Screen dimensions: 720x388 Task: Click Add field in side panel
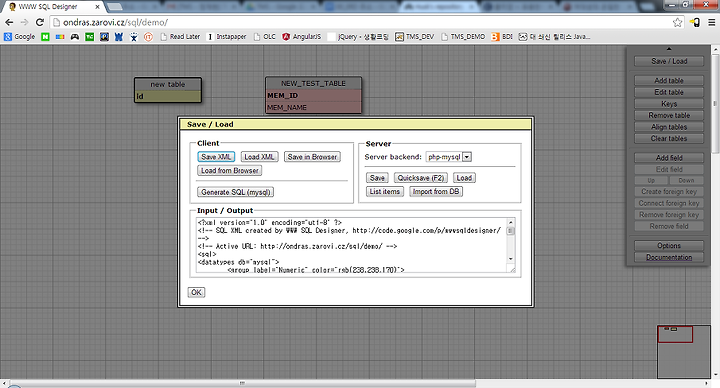(669, 157)
